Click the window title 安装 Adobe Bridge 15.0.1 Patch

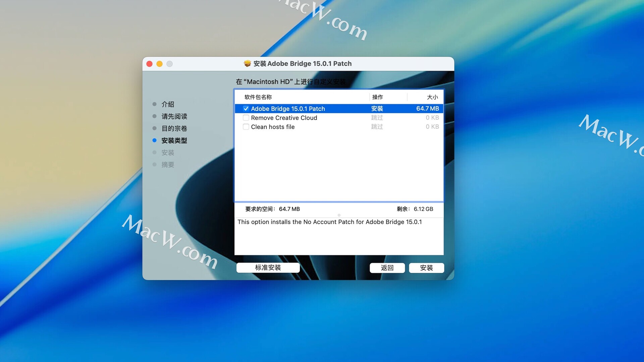(302, 64)
